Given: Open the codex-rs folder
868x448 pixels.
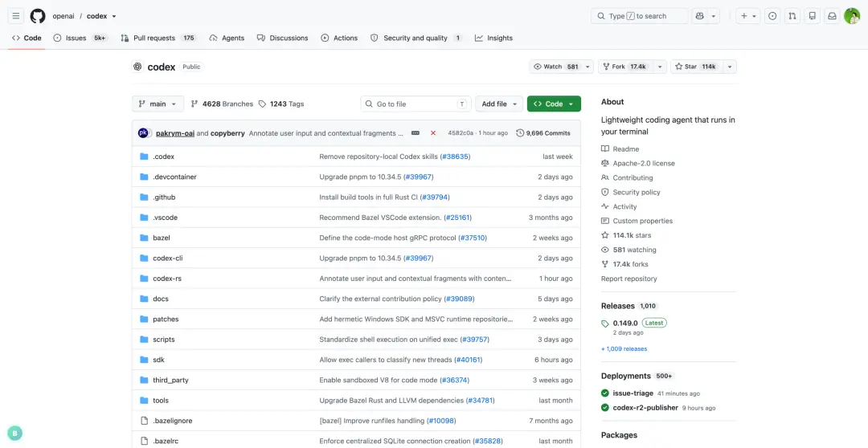Looking at the screenshot, I should (167, 279).
